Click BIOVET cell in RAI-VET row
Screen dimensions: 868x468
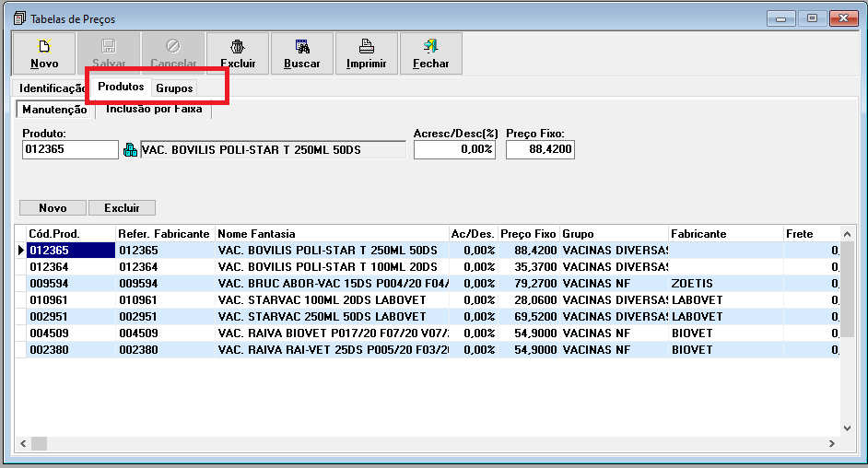coord(726,349)
